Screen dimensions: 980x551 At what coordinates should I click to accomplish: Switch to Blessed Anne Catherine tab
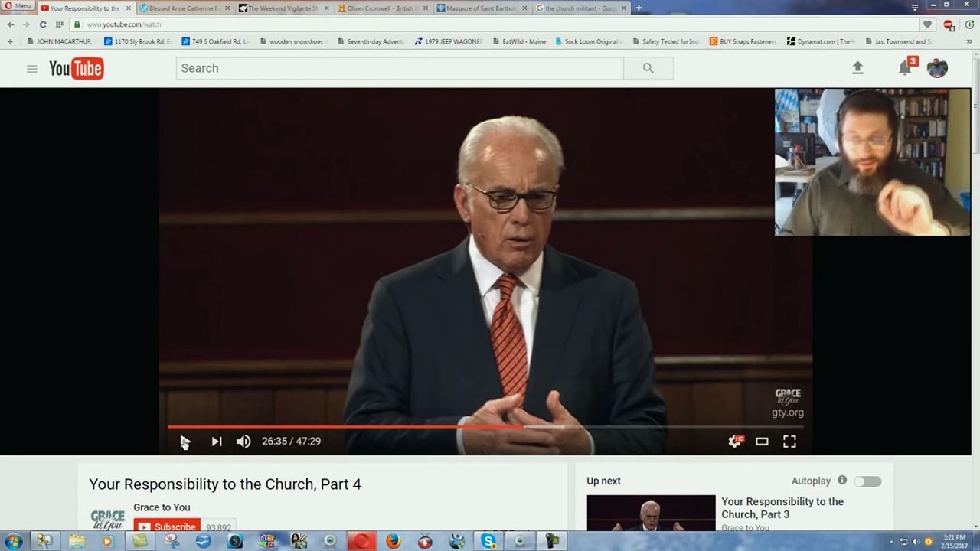[x=182, y=8]
